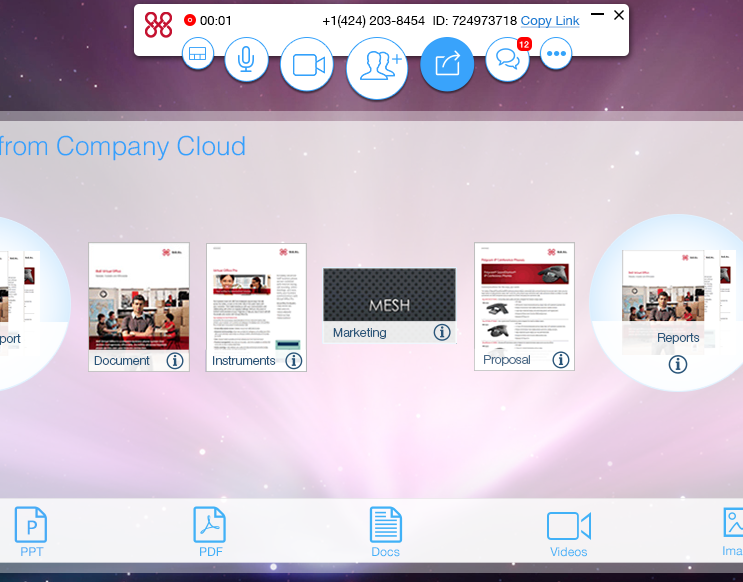Open the MESH Marketing thumbnail
743x582 pixels.
(390, 306)
